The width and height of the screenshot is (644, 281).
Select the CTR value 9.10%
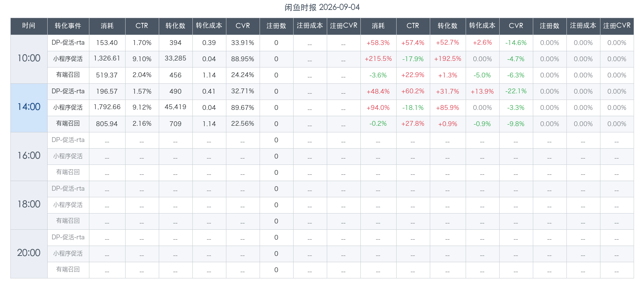(x=142, y=59)
